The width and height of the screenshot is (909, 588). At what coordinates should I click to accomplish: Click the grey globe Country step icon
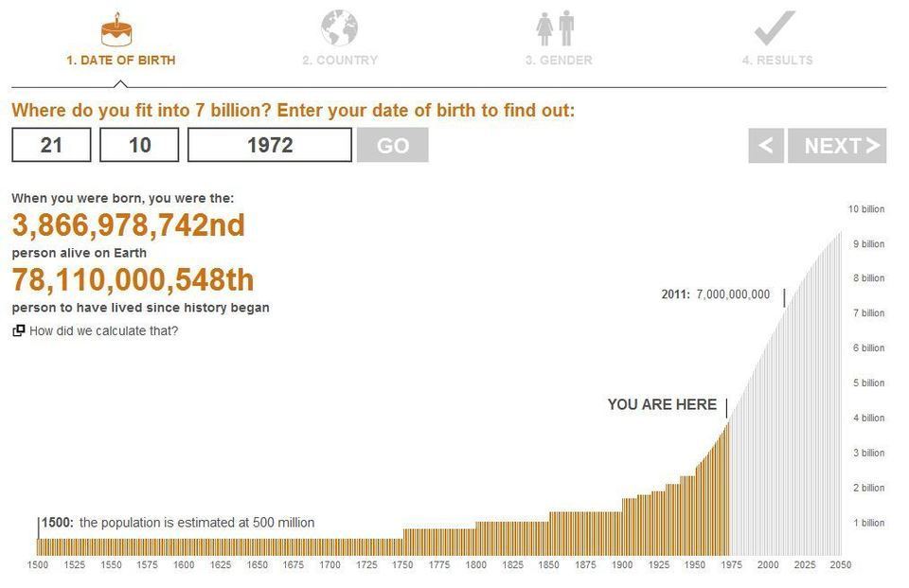point(339,27)
